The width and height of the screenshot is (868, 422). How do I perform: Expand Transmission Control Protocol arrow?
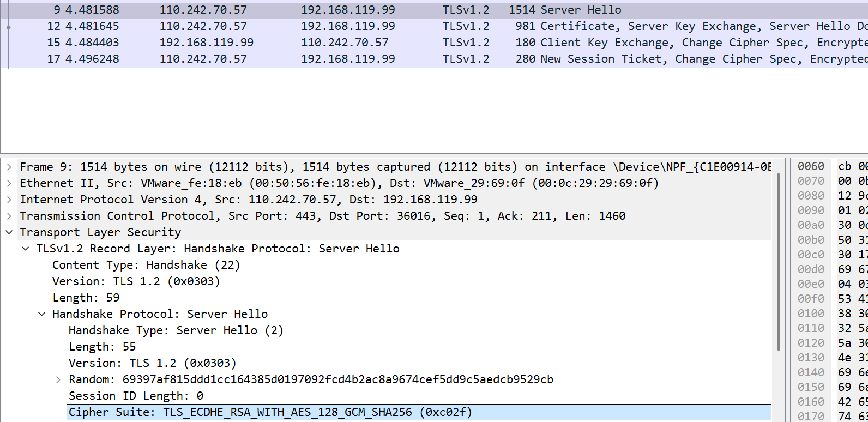pyautogui.click(x=9, y=216)
